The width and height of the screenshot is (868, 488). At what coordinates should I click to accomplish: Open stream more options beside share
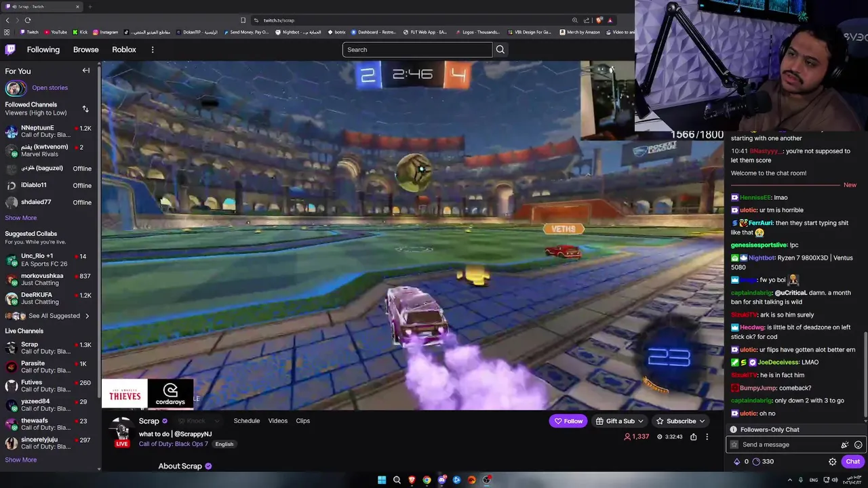(x=707, y=437)
